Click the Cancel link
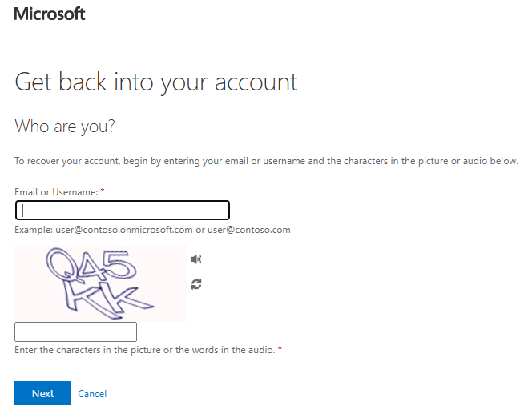This screenshot has height=418, width=532. pos(92,393)
